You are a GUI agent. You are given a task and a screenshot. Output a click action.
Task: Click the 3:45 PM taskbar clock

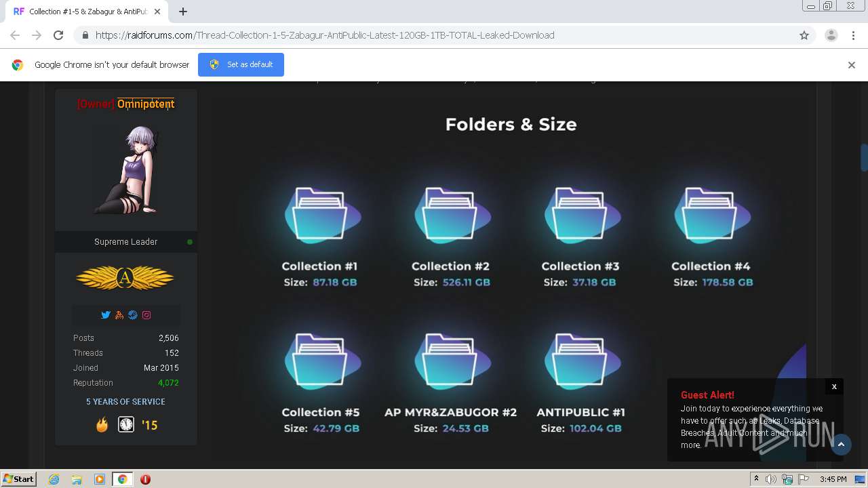pos(833,479)
